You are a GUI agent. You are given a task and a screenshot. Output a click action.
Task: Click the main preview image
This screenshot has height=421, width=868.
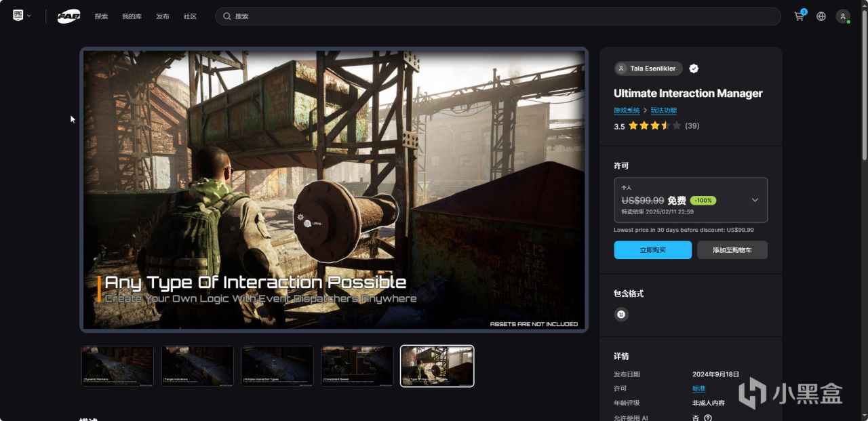tap(334, 190)
